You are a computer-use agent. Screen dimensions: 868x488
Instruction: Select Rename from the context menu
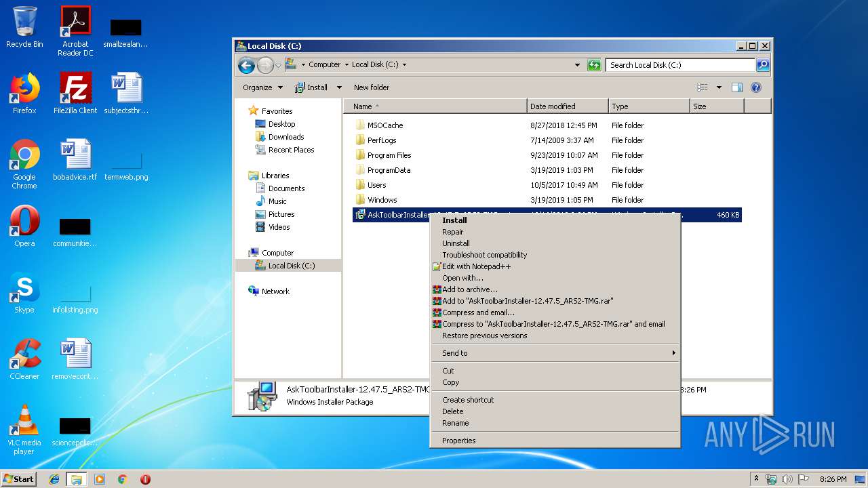click(x=555, y=423)
